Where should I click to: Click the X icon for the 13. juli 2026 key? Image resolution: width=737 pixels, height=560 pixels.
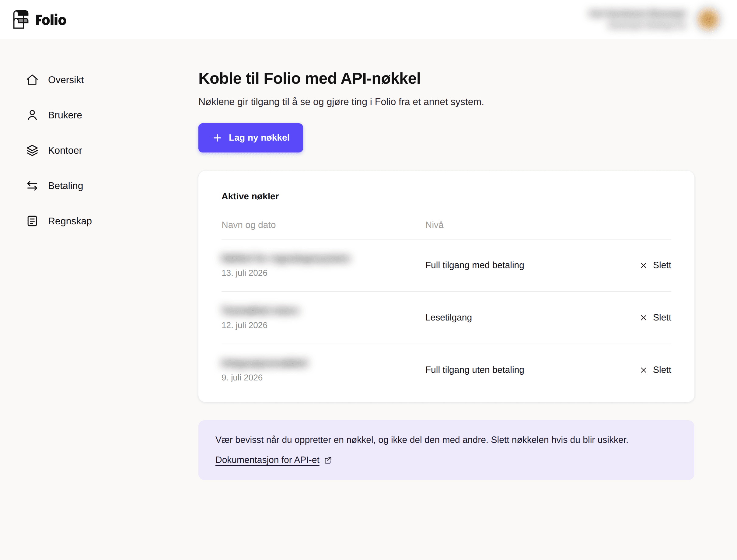(x=643, y=265)
